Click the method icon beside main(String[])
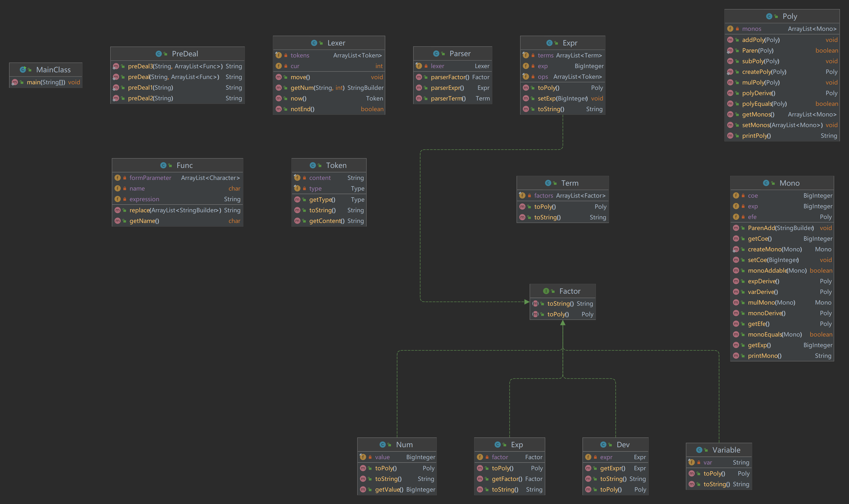Image resolution: width=849 pixels, height=504 pixels. (x=15, y=82)
